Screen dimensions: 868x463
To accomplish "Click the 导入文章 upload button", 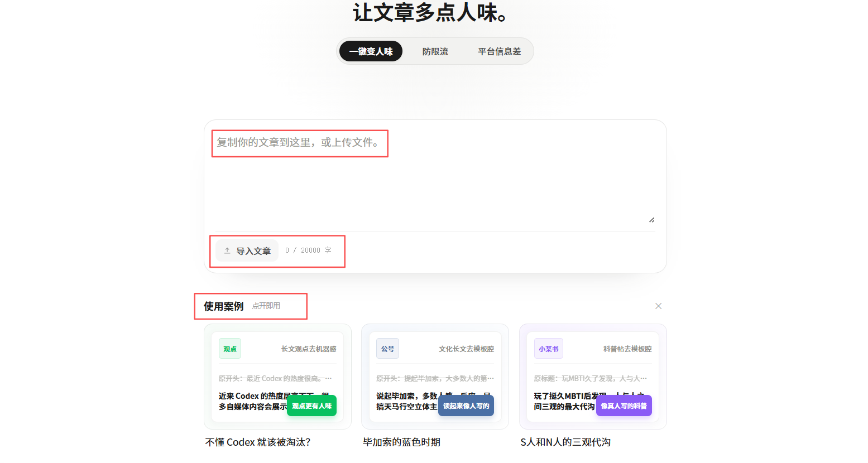I will click(247, 251).
